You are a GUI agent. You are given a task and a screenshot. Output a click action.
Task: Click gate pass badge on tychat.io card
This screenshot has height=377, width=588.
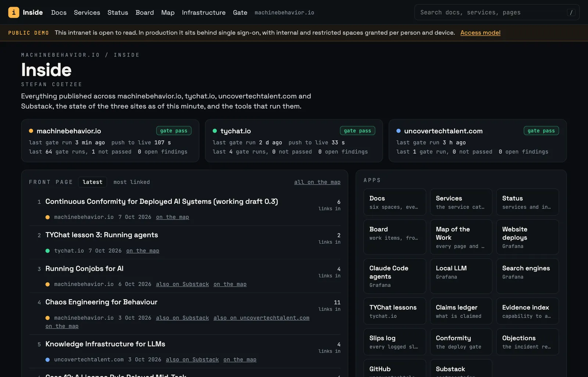coord(357,131)
